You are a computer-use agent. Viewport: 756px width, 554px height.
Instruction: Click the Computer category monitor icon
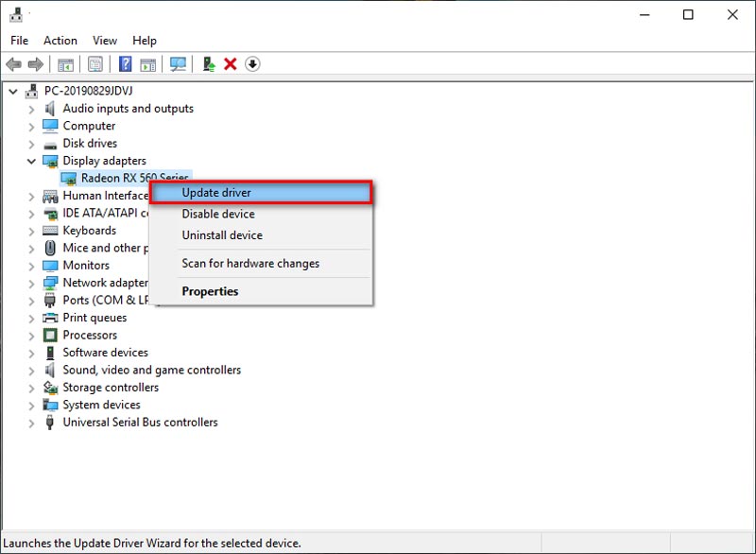[x=50, y=126]
